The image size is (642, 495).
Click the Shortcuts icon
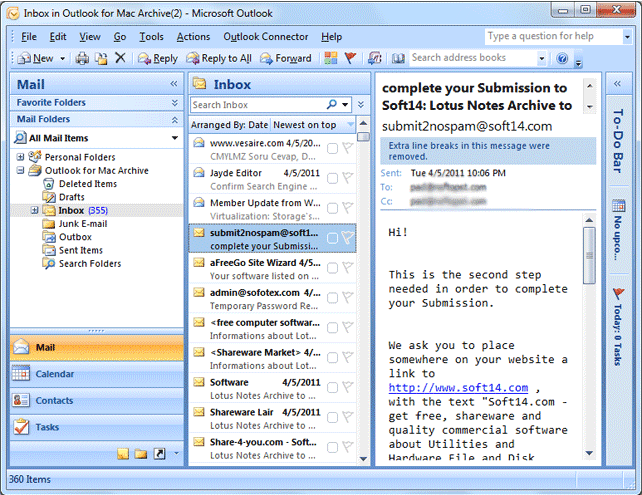click(x=159, y=453)
